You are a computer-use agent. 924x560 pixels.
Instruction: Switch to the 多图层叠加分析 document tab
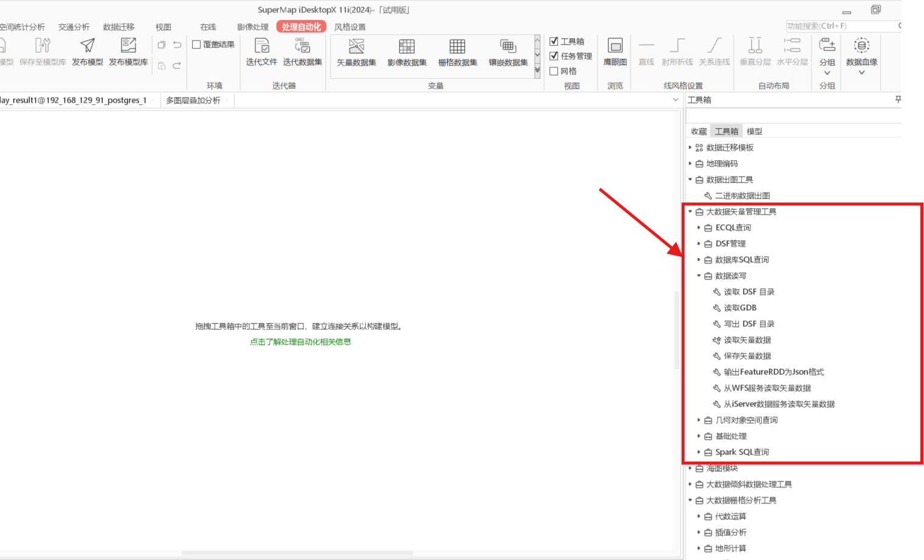tap(193, 100)
